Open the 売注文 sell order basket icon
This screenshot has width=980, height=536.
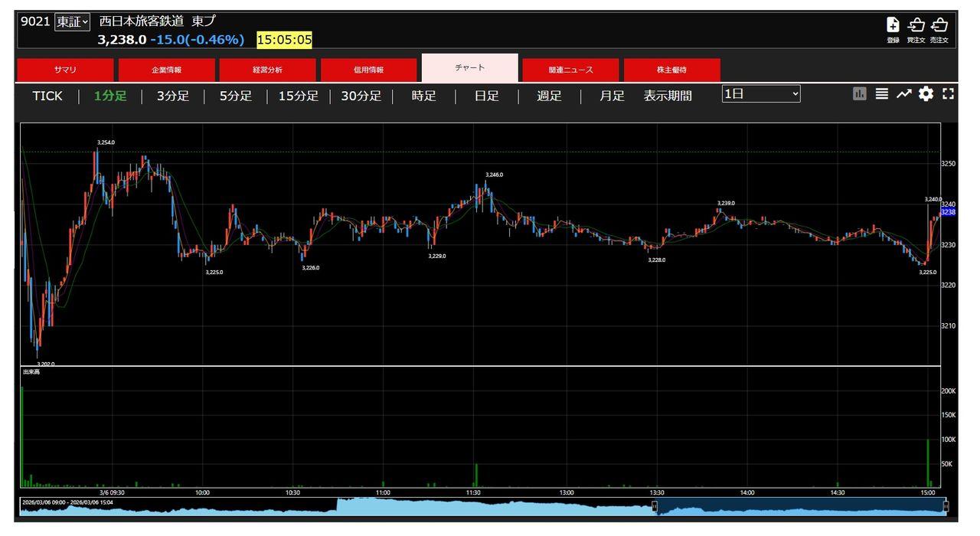click(939, 26)
